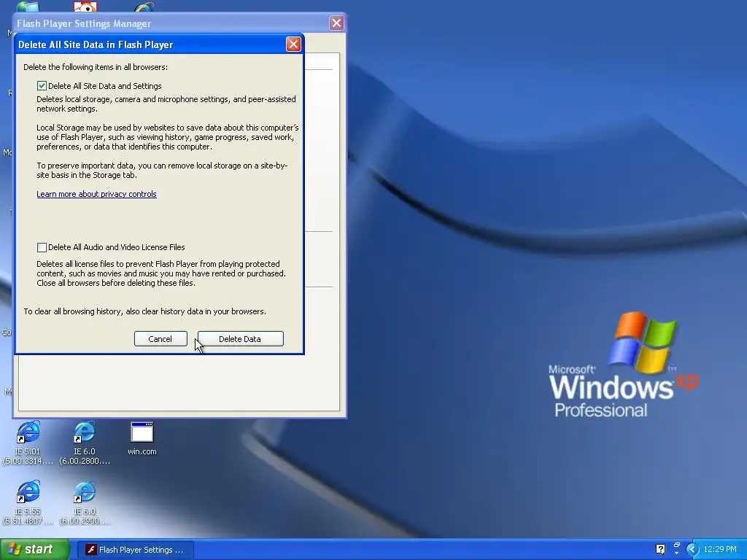Viewport: 747px width, 560px height.
Task: Check Delete All Audio and Video License Files
Action: 42,247
